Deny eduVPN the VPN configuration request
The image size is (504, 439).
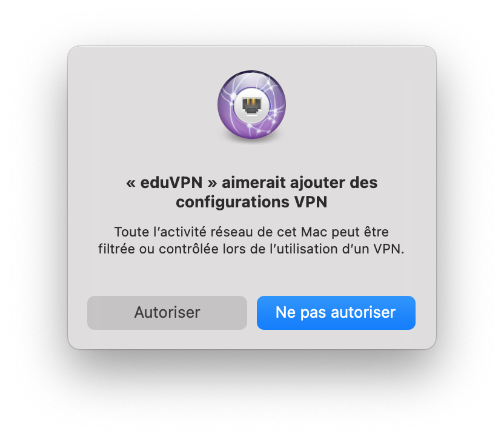pyautogui.click(x=336, y=312)
